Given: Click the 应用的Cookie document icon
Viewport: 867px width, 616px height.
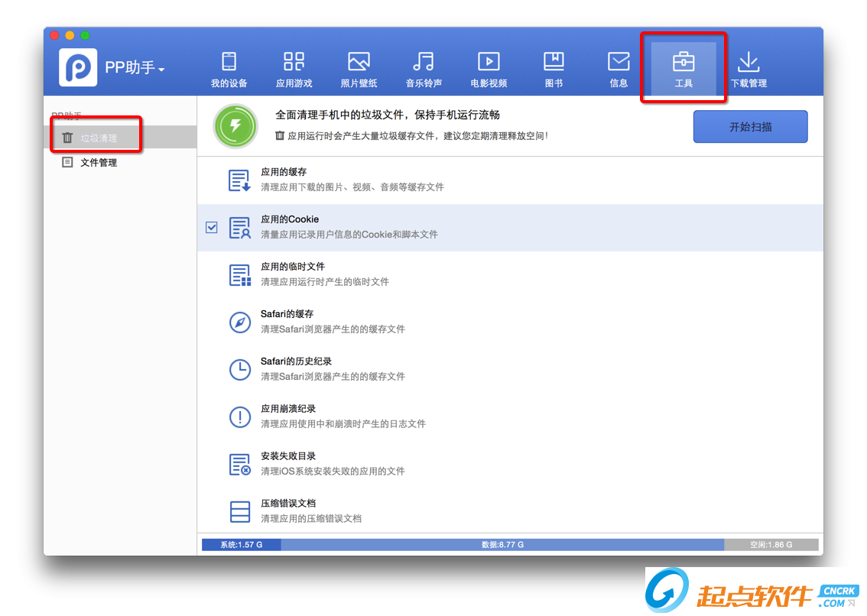Looking at the screenshot, I should pyautogui.click(x=239, y=227).
